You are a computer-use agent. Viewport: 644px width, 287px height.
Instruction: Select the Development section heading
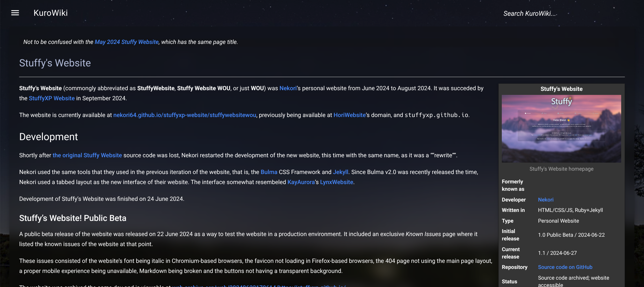point(49,137)
